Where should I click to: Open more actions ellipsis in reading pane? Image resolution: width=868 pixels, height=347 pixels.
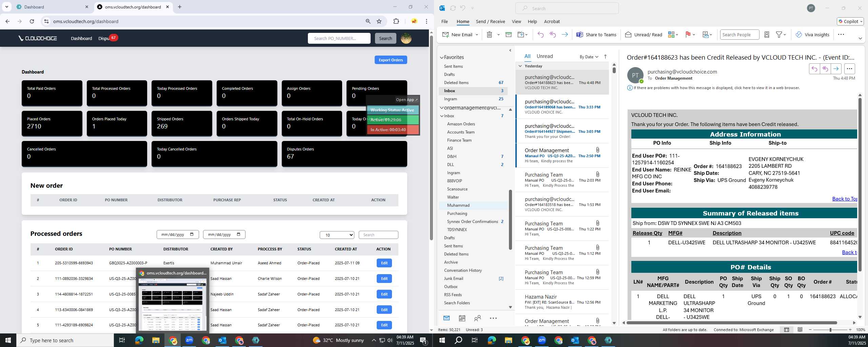849,69
